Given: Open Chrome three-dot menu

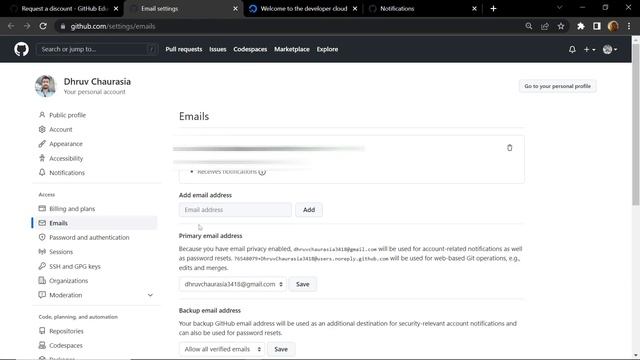Looking at the screenshot, I should coord(629,26).
